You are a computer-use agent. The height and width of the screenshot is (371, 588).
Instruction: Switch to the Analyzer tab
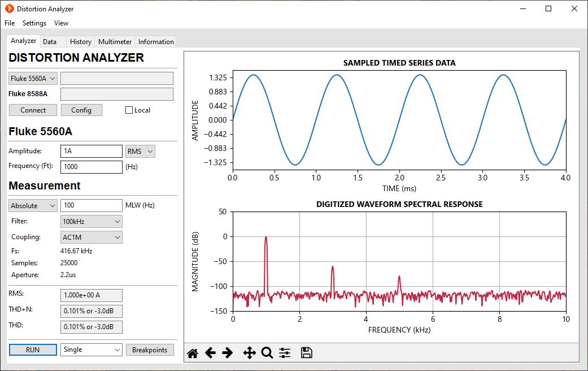[x=23, y=41]
